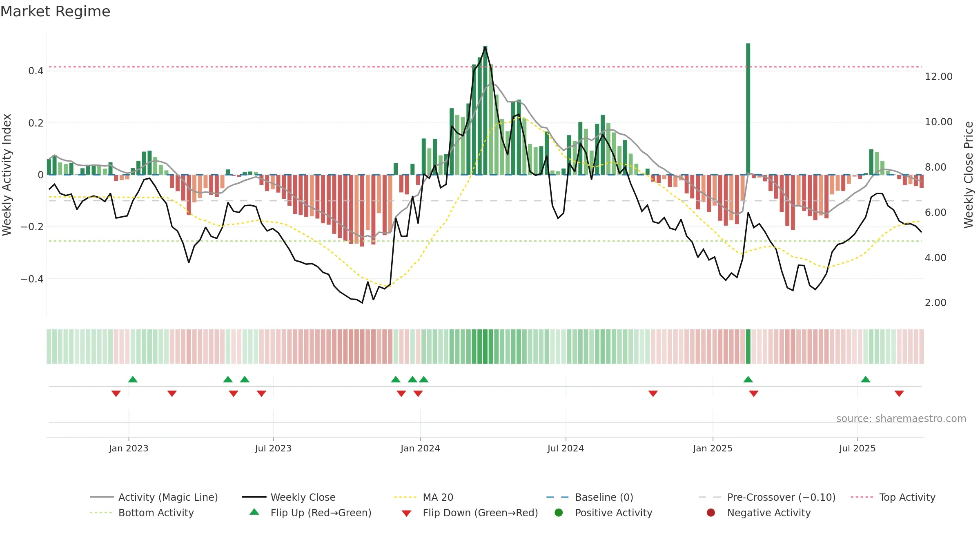This screenshot has width=980, height=551.
Task: Toggle the Weekly Close legend entry
Action: [289, 497]
